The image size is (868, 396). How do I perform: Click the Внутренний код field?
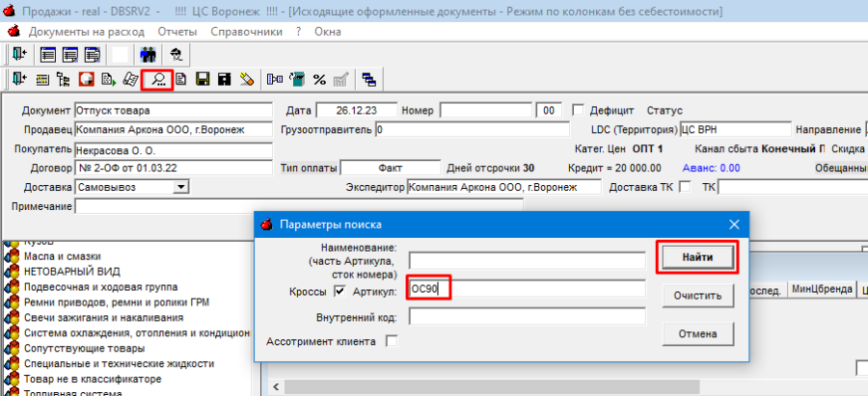click(528, 317)
